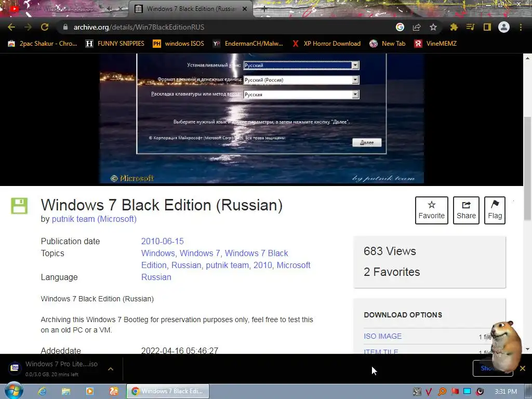The height and width of the screenshot is (399, 532).
Task: Open Windows Explorer from the taskbar
Action: pos(65,391)
